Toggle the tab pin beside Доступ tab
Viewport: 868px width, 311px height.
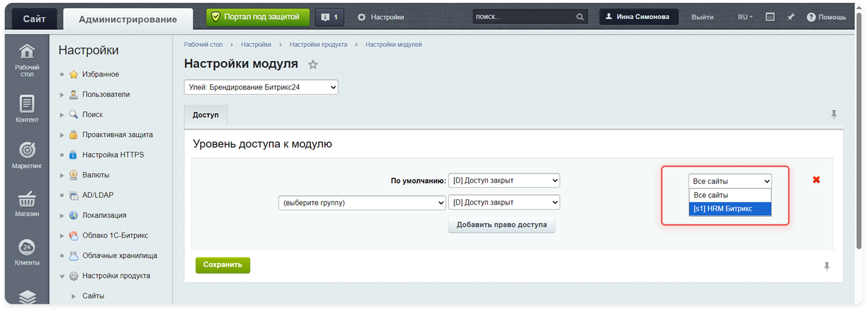(x=834, y=114)
